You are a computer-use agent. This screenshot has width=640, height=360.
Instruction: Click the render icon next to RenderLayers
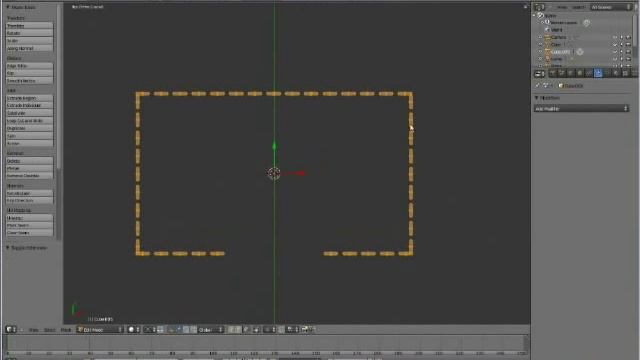point(587,23)
